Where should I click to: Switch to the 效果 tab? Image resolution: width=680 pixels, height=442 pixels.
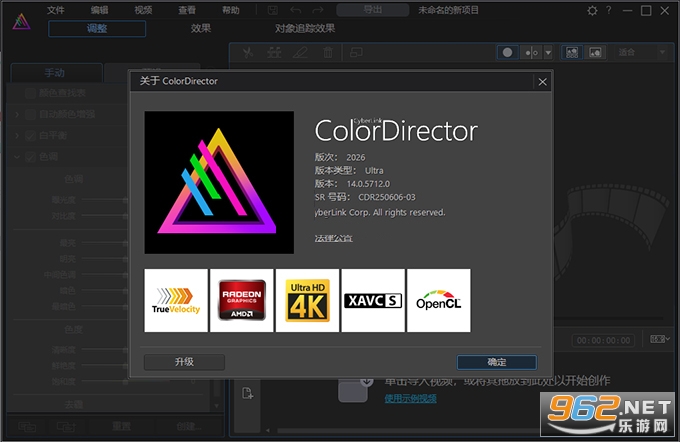click(x=201, y=29)
